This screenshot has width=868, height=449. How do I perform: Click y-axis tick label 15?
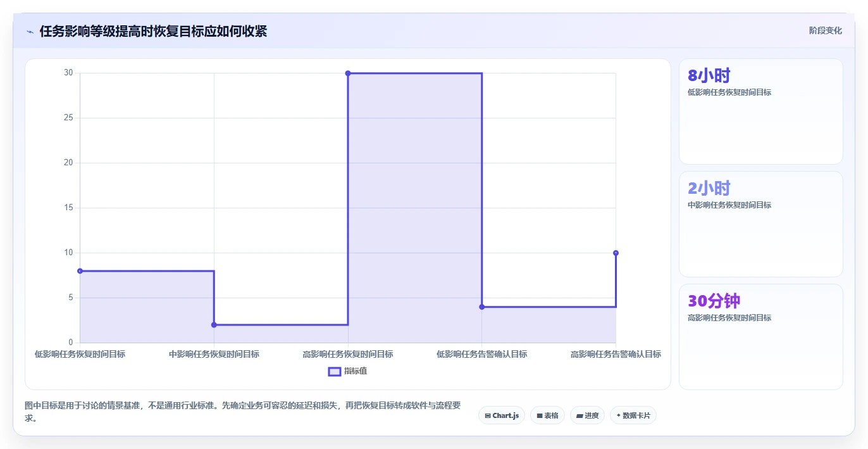(x=68, y=208)
